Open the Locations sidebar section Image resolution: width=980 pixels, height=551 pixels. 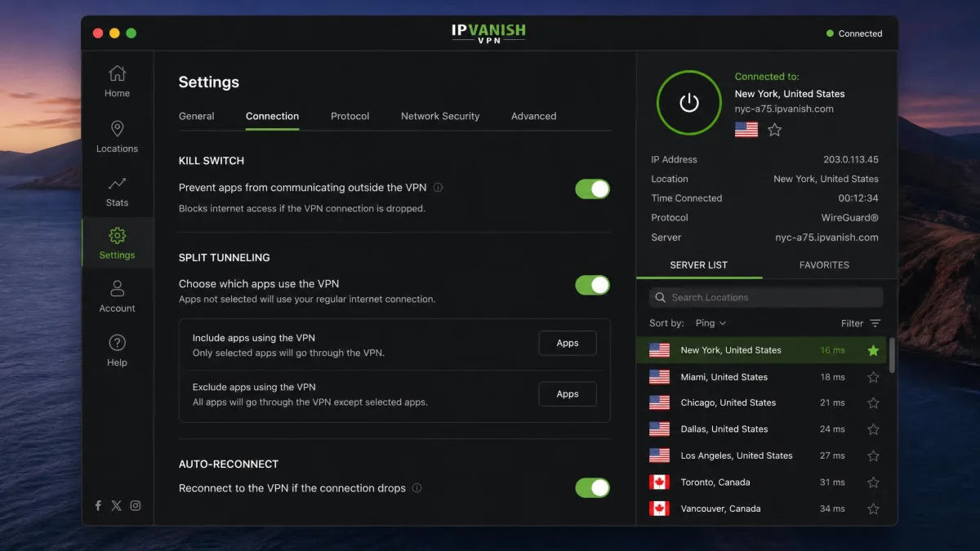point(117,136)
